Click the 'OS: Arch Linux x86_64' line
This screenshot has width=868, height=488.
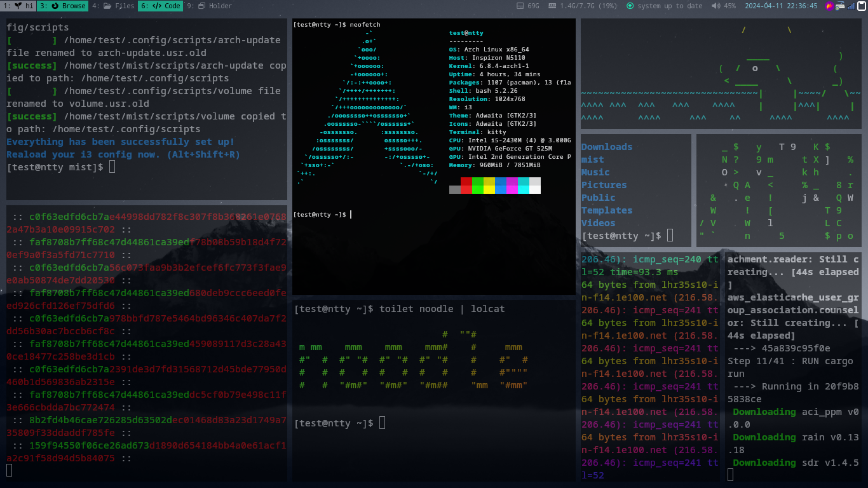pos(489,50)
